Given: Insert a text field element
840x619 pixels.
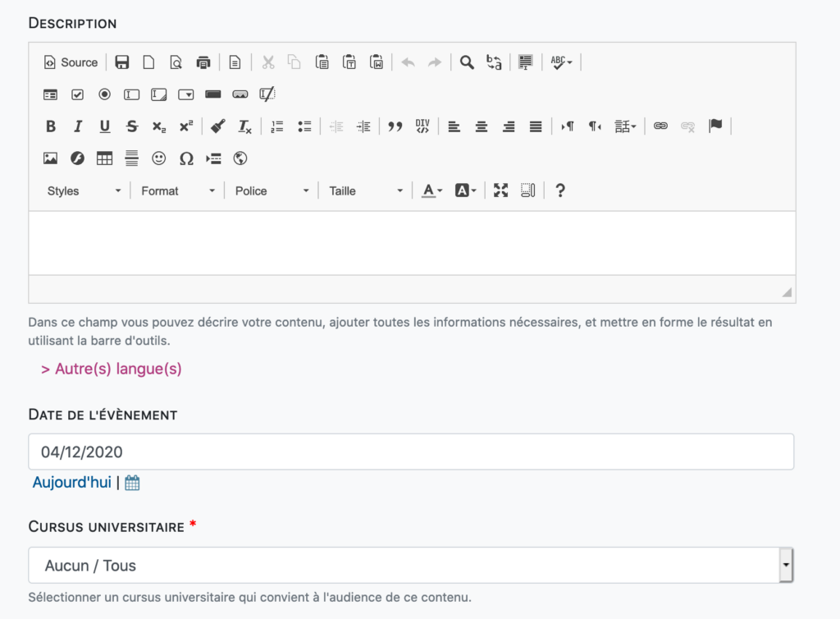Looking at the screenshot, I should coord(132,94).
